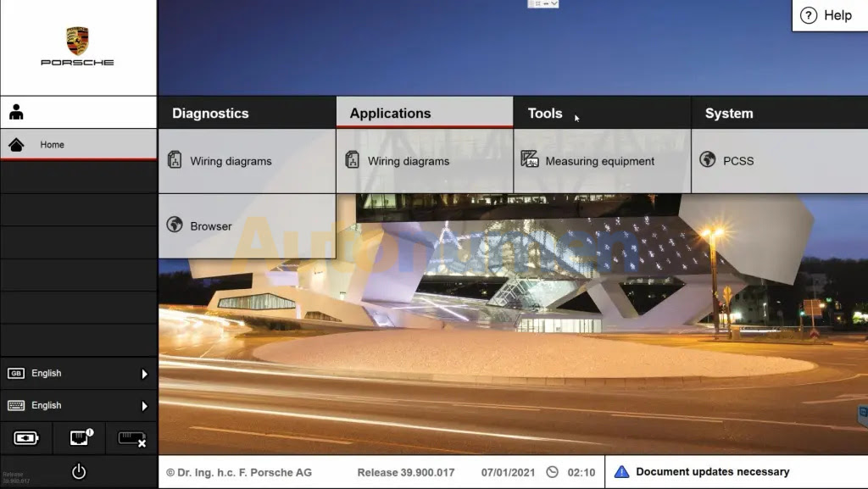Image resolution: width=868 pixels, height=489 pixels.
Task: Open the Diagnostics menu header
Action: tap(211, 114)
